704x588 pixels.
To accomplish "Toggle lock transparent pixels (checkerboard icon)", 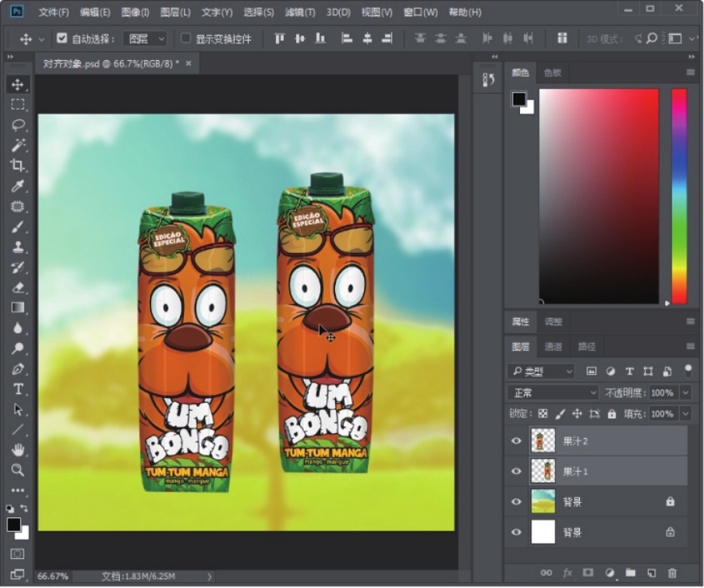I will click(543, 414).
